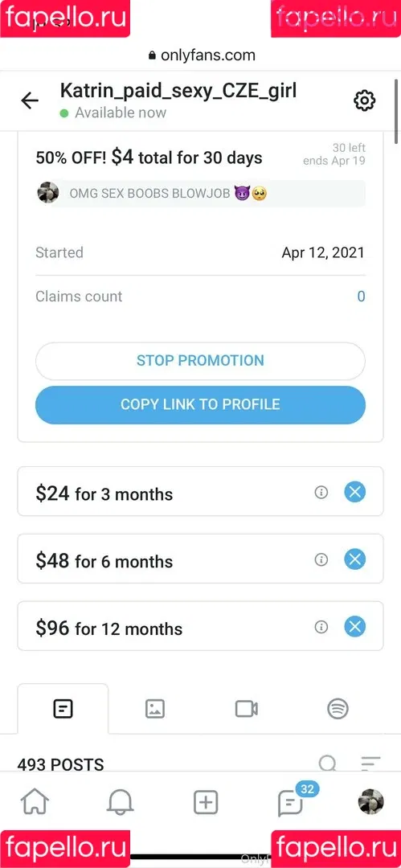Open notifications bell icon

pyautogui.click(x=121, y=802)
